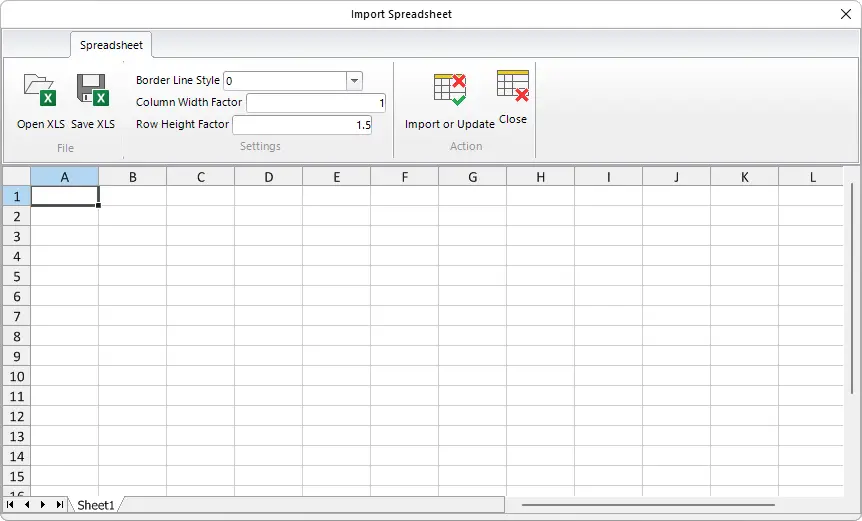The image size is (862, 521).
Task: Select row 2 header
Action: coord(17,216)
